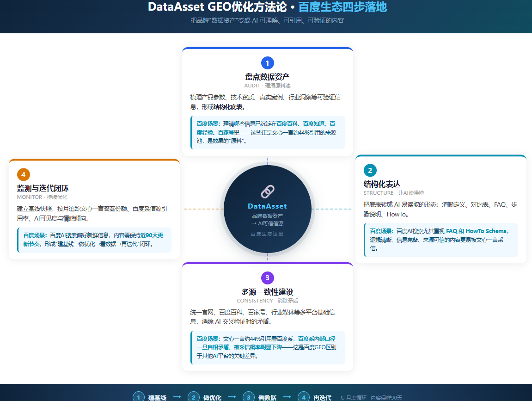
Task: Click the footer circle 4 beside 再迭代
Action: click(303, 397)
